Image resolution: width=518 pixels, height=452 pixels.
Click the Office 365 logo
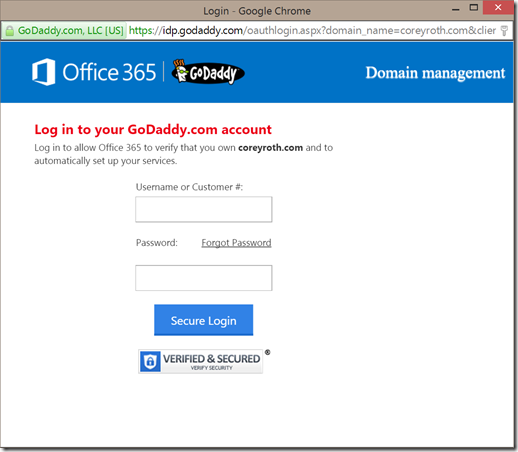(94, 72)
